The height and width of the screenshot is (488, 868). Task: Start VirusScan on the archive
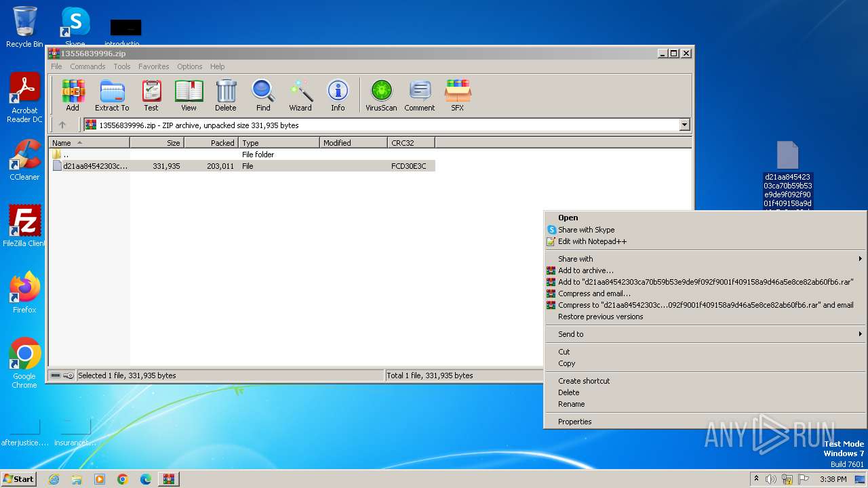coord(381,95)
